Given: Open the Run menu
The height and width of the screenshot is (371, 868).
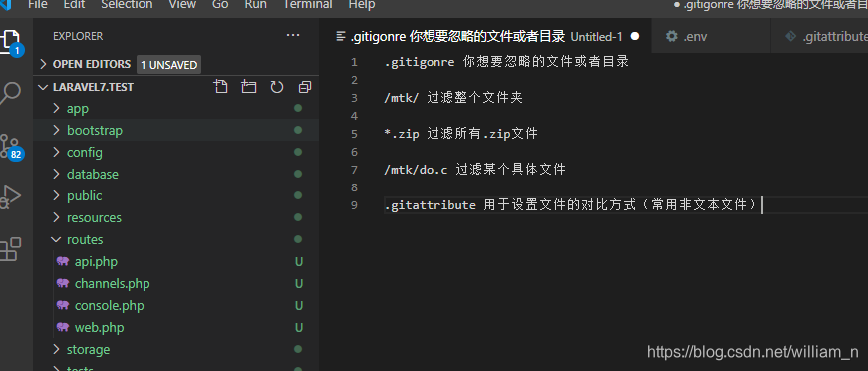Looking at the screenshot, I should coord(255,5).
